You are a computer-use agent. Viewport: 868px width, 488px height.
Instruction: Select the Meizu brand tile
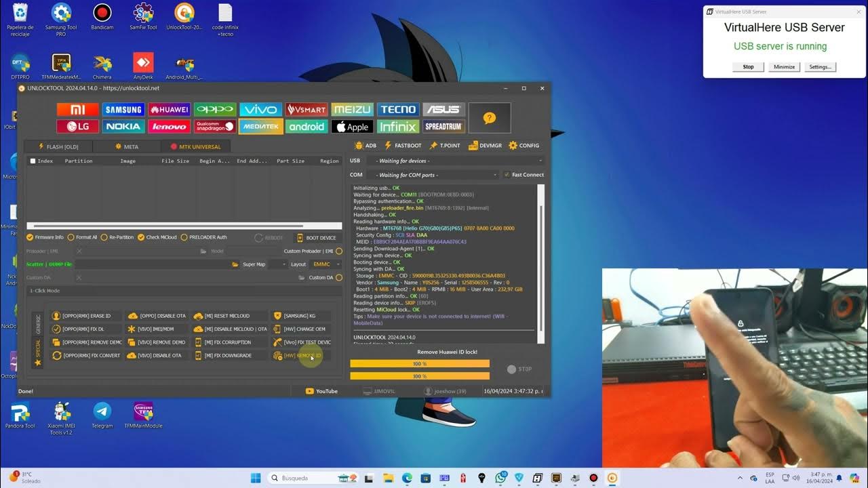(353, 110)
